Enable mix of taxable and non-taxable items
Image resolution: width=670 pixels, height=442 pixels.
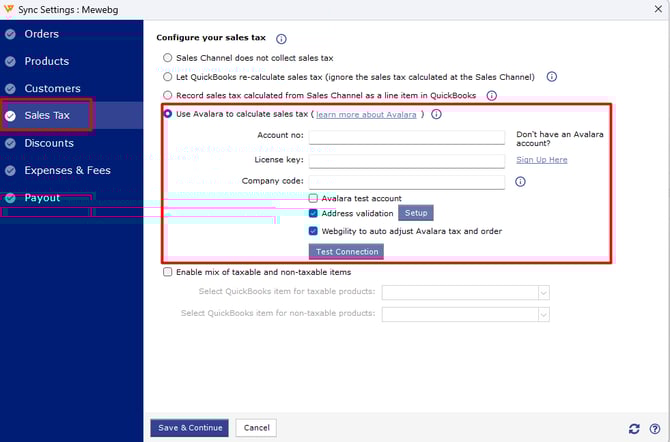pos(168,272)
